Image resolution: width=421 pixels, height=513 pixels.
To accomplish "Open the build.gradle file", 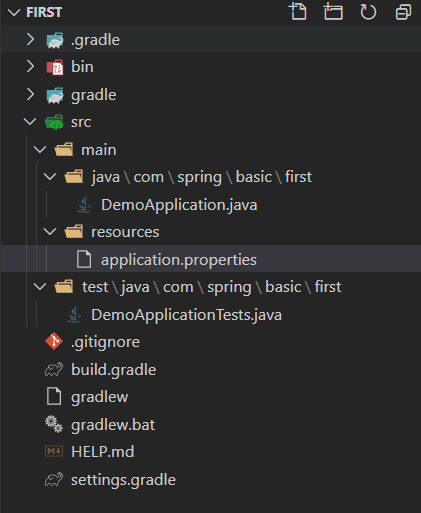I will (x=114, y=370).
